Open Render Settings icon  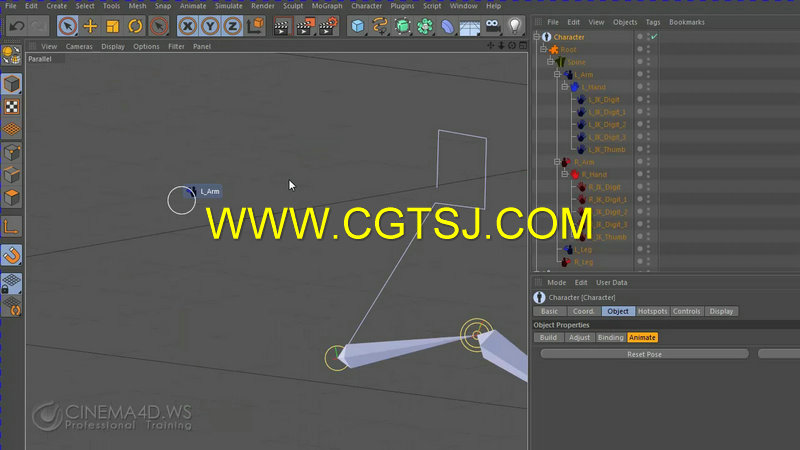click(328, 26)
